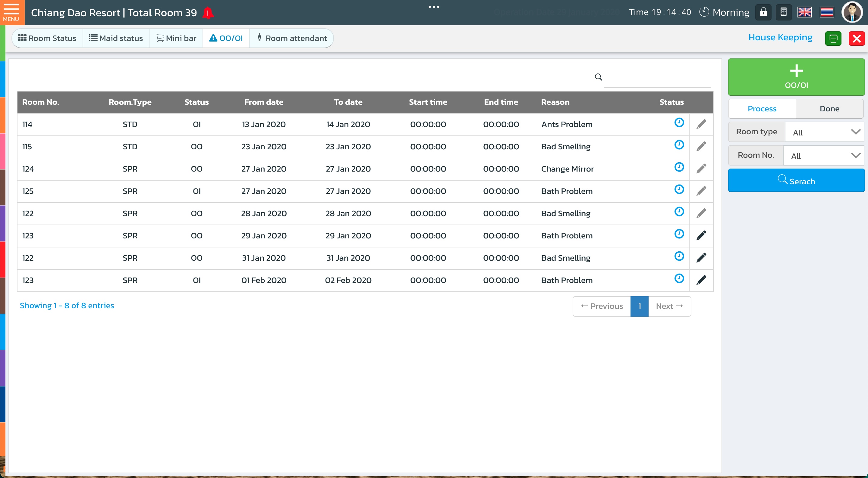This screenshot has width=868, height=478.
Task: Click the green add OO/OI button
Action: 796,77
